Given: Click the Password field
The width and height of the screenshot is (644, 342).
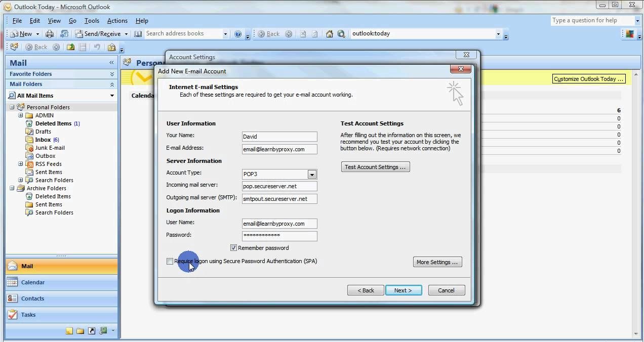Looking at the screenshot, I should 279,236.
